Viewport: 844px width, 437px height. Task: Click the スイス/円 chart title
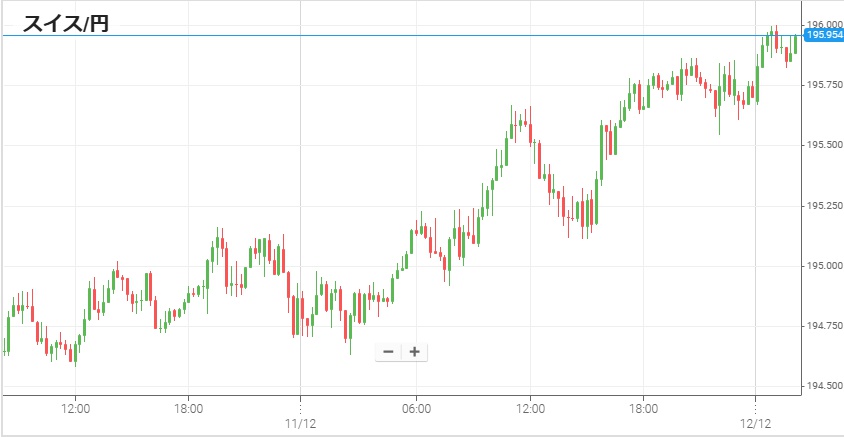point(65,23)
